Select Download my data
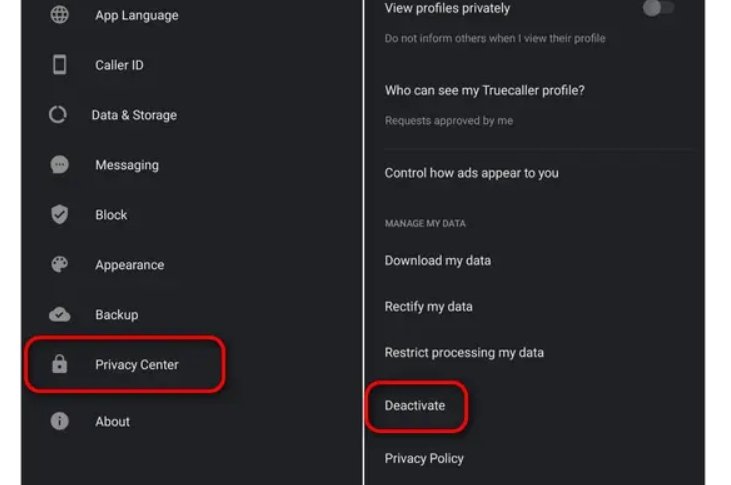Viewport: 731px width, 485px height. (437, 260)
